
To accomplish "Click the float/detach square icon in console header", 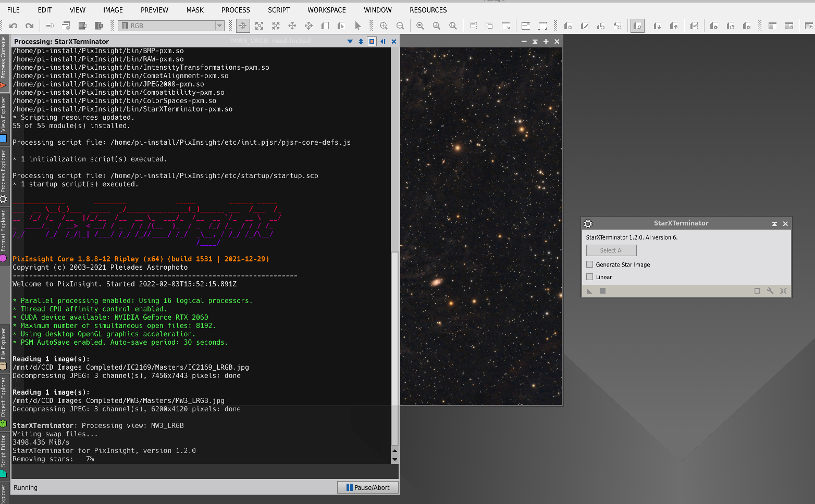I will point(372,41).
